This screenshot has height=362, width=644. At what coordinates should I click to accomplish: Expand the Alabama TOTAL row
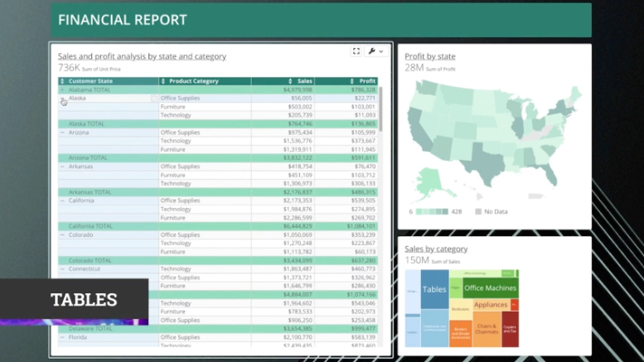[x=62, y=89]
